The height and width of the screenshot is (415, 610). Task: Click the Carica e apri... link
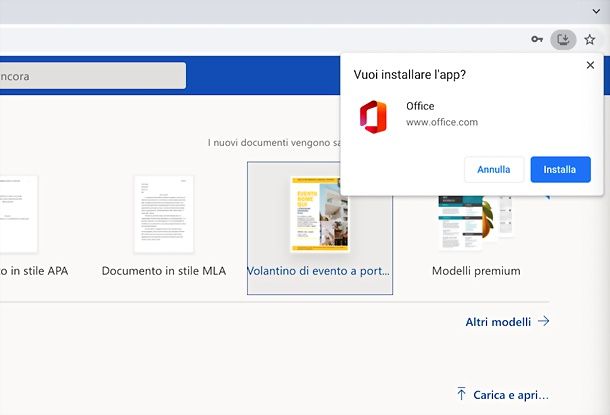(x=511, y=395)
